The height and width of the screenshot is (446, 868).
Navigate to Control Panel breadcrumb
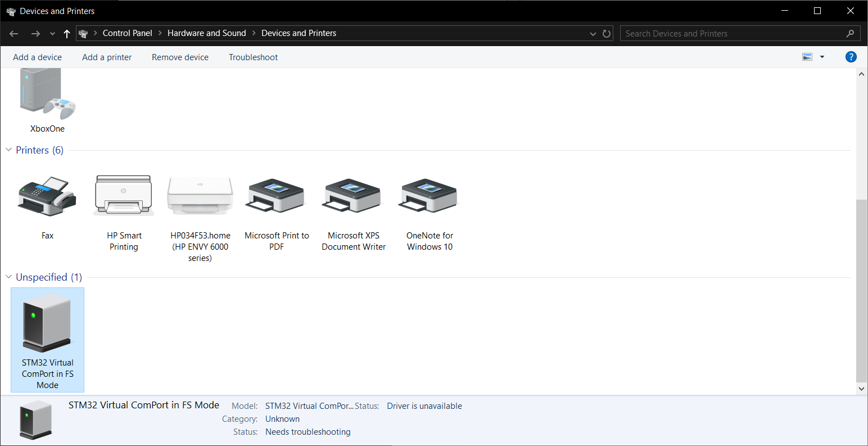point(128,33)
